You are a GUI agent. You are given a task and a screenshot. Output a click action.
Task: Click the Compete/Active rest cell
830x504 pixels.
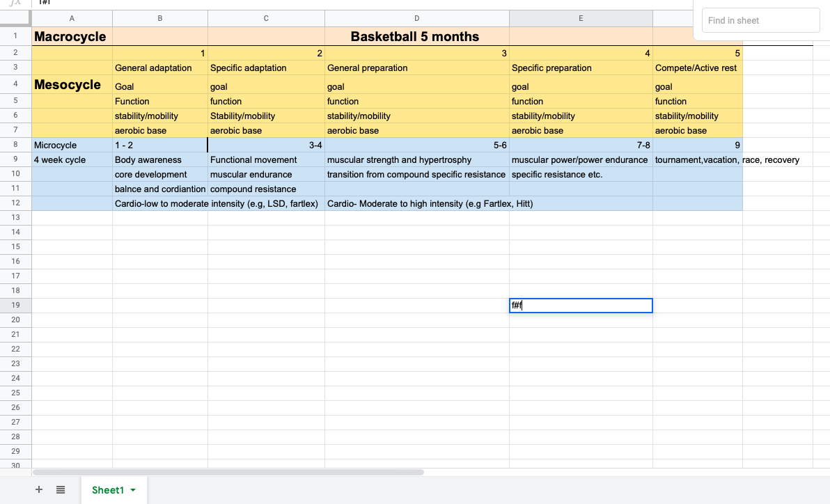coord(697,68)
